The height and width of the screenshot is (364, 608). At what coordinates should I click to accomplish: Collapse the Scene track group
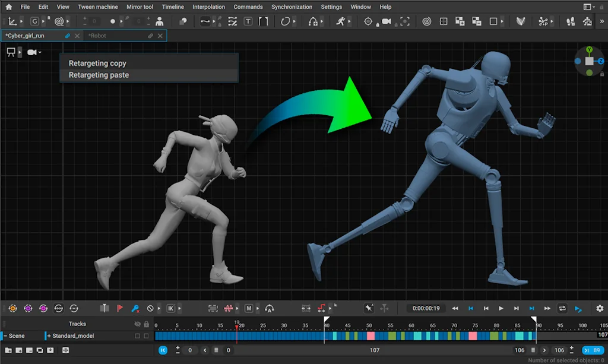click(5, 336)
